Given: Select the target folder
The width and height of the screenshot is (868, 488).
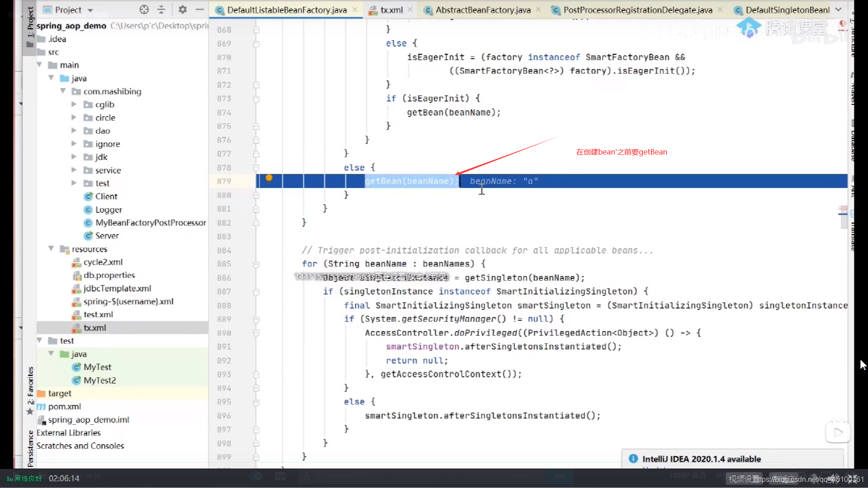Looking at the screenshot, I should pos(60,393).
